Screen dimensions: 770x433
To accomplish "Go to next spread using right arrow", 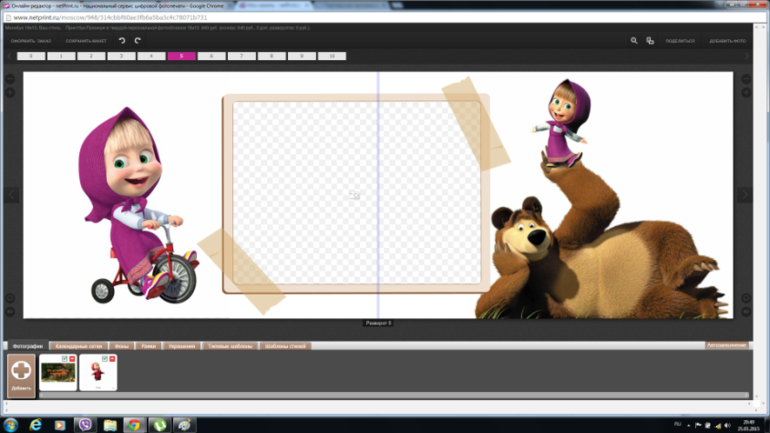I will point(744,194).
